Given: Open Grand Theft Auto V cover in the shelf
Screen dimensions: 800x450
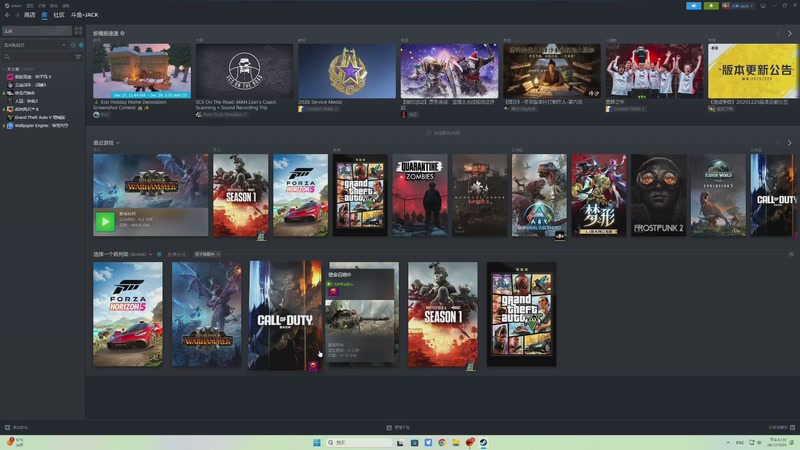Looking at the screenshot, I should pos(521,314).
